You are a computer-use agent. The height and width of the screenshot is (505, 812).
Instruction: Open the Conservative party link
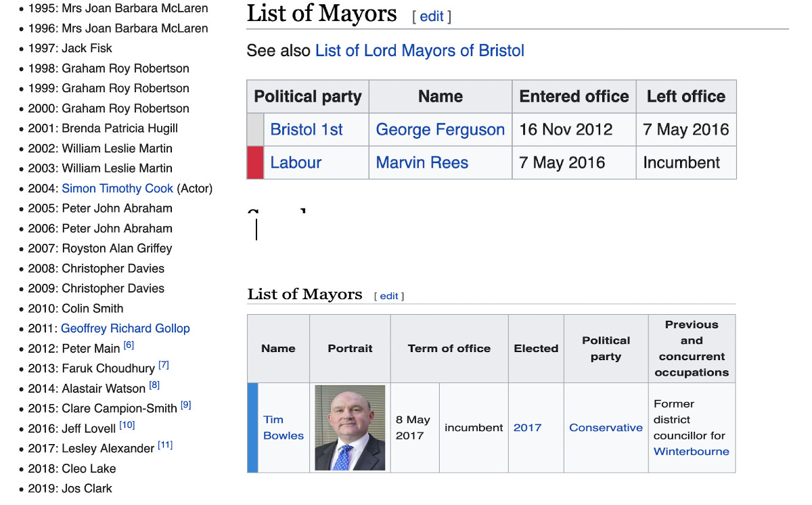click(606, 427)
